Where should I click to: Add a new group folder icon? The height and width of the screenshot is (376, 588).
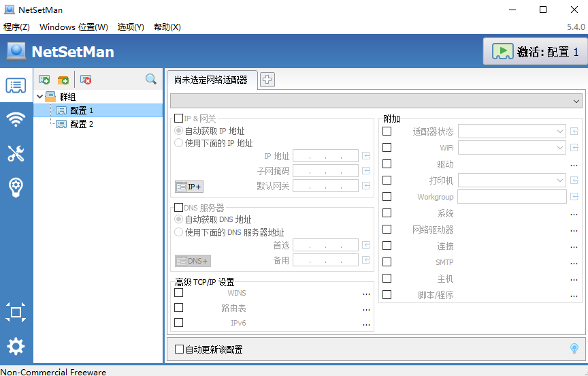63,80
